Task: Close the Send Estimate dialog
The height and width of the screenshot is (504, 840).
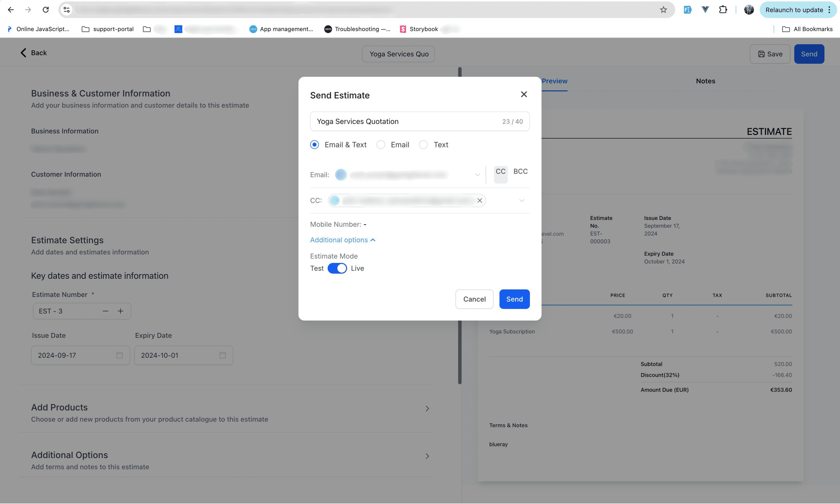Action: (524, 94)
